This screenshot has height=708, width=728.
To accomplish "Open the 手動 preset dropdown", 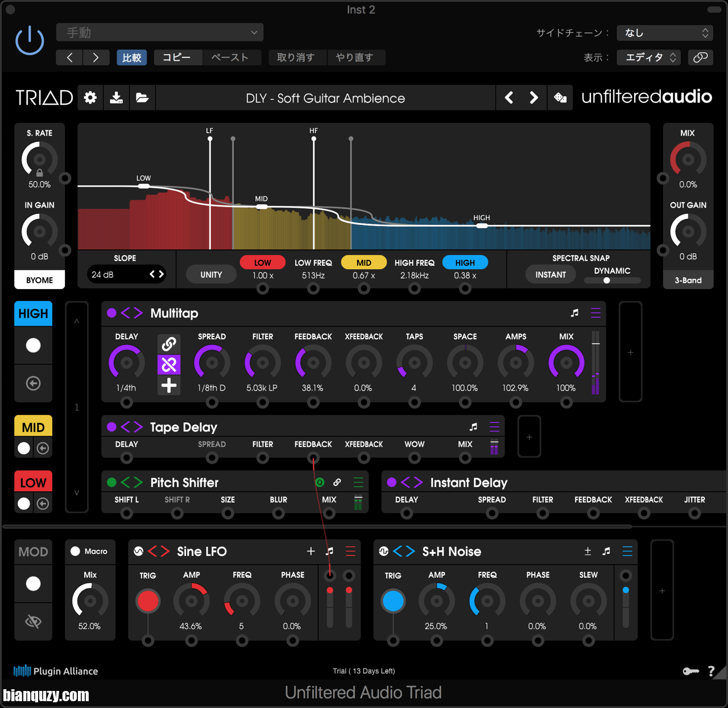I will pos(160,32).
